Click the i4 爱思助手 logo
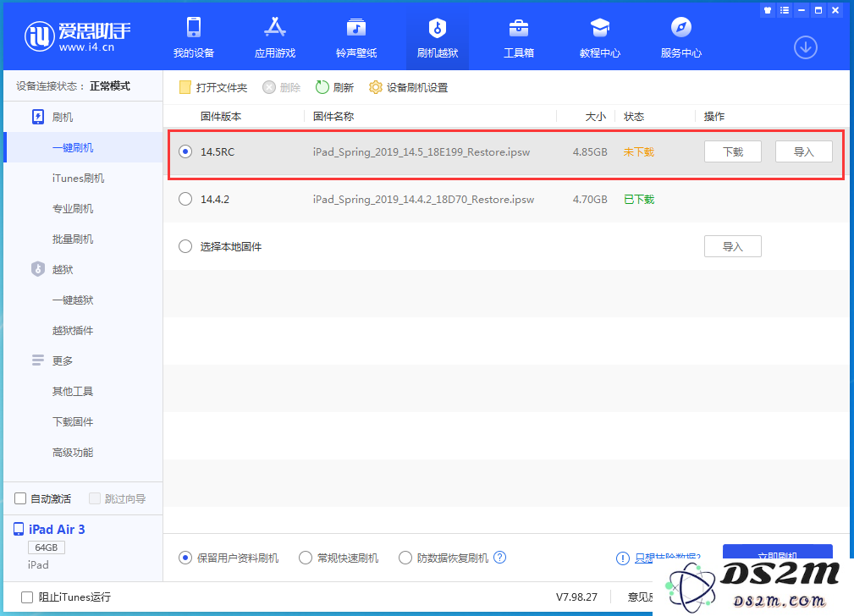The image size is (854, 616). click(x=77, y=36)
